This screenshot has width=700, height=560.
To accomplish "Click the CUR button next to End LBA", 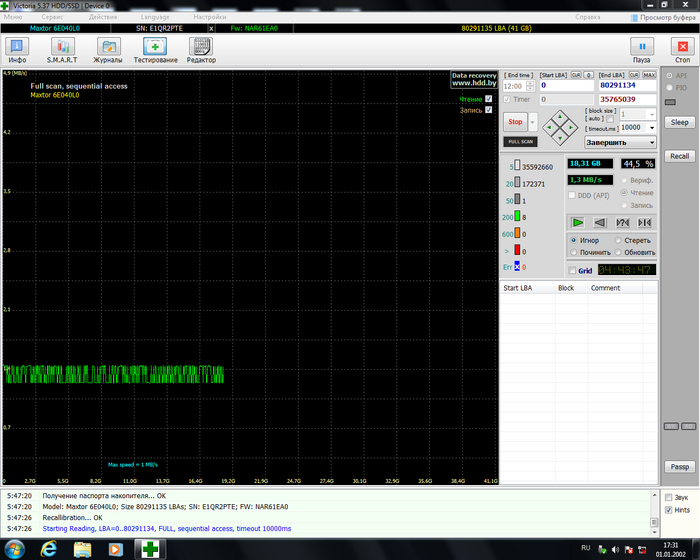I will 634,75.
